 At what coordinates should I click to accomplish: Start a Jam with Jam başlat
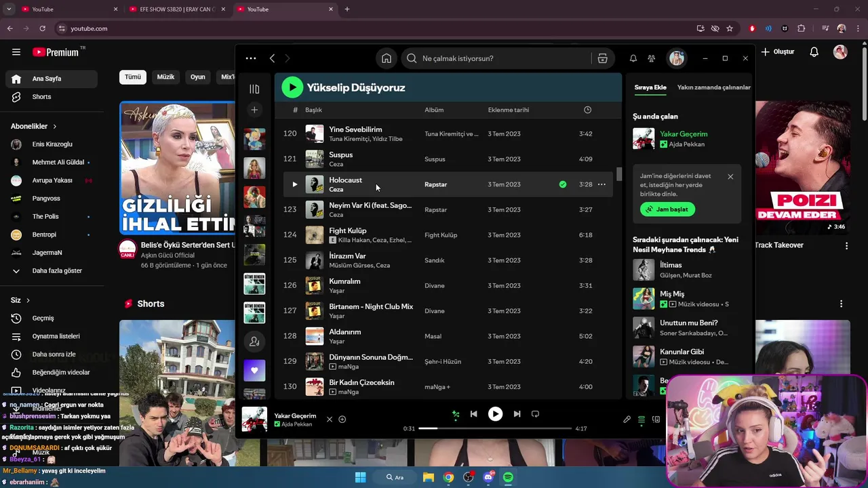click(x=667, y=209)
